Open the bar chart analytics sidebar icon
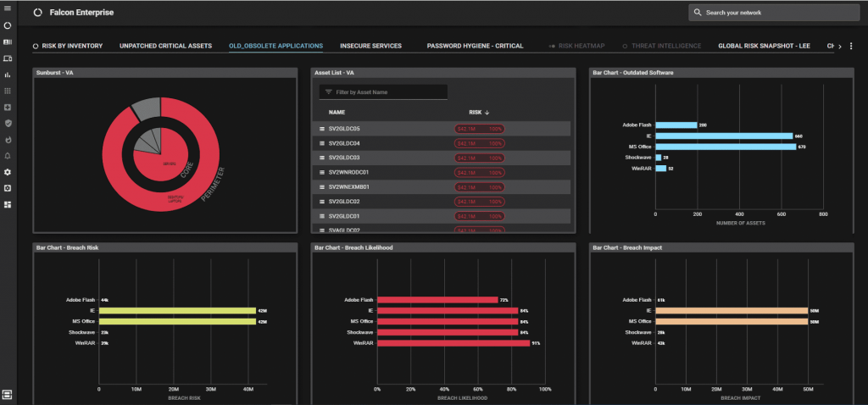Viewport: 868px width, 405px height. click(x=8, y=75)
